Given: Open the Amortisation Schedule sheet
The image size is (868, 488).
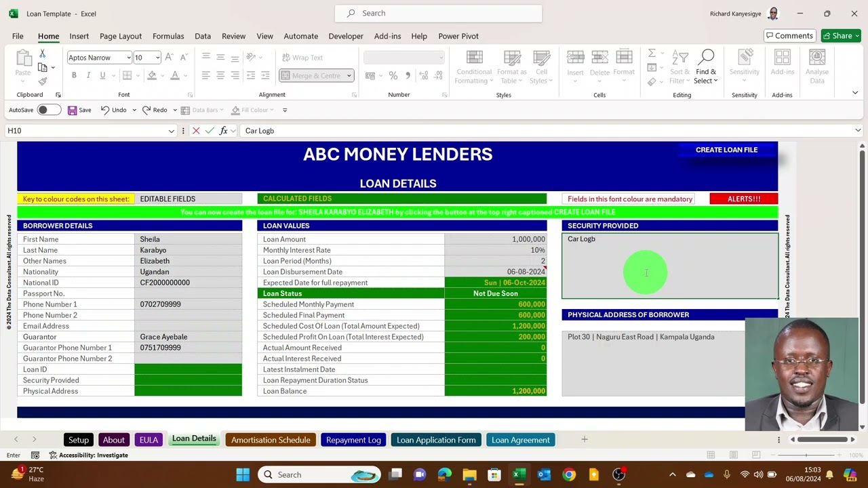Looking at the screenshot, I should [271, 440].
